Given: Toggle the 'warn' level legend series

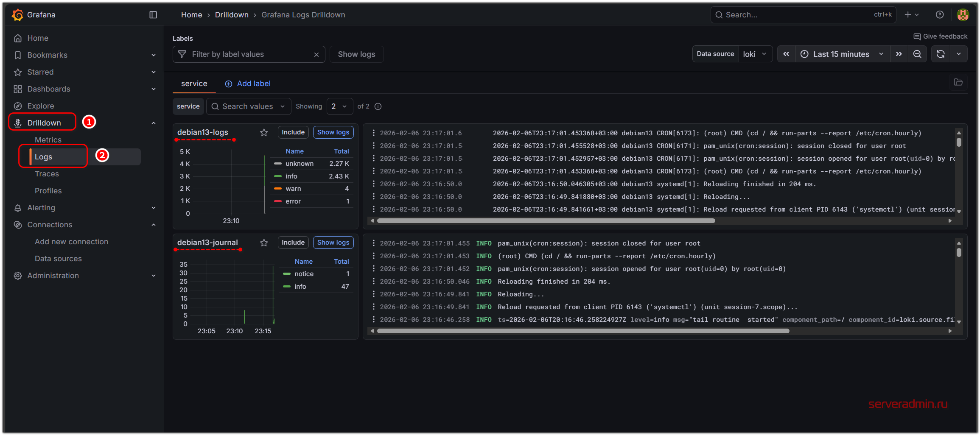Looking at the screenshot, I should pyautogui.click(x=293, y=189).
